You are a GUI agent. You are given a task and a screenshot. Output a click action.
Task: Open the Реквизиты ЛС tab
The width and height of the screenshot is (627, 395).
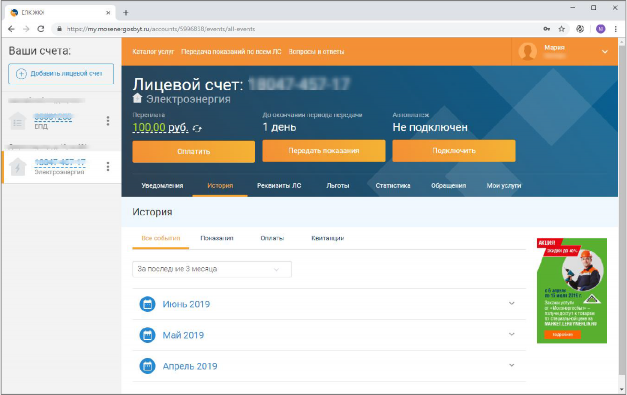tap(279, 186)
